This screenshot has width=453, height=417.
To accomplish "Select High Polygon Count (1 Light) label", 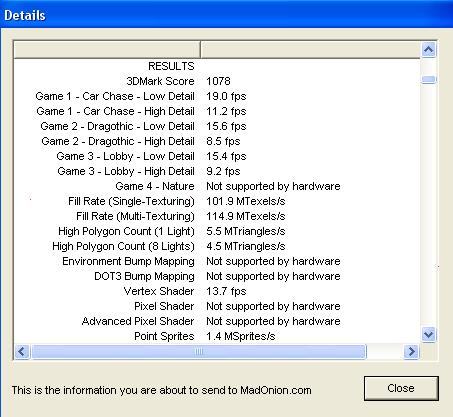I will pos(126,231).
